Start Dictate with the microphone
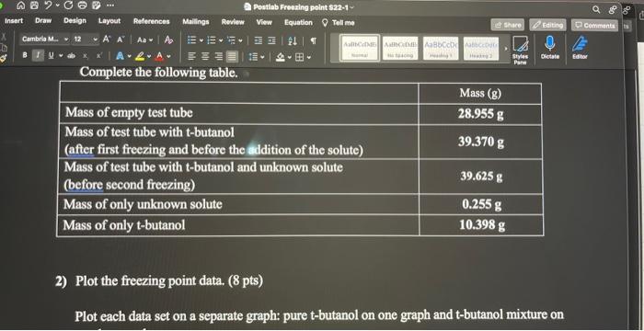The height and width of the screenshot is (331, 644). pyautogui.click(x=550, y=47)
